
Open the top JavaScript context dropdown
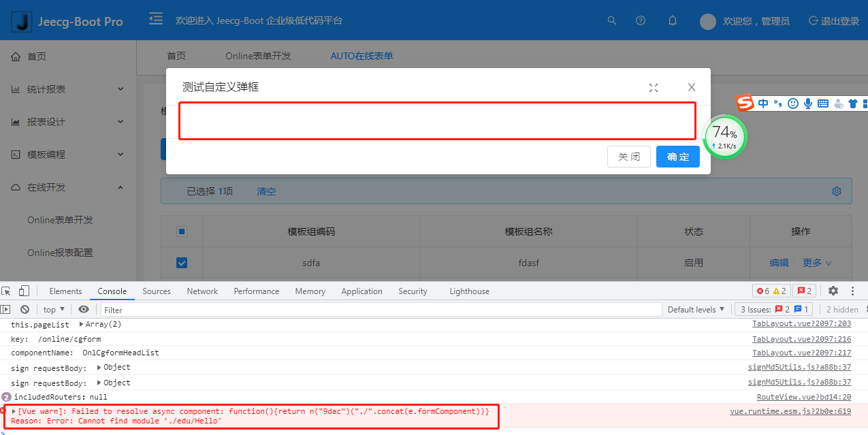54,310
